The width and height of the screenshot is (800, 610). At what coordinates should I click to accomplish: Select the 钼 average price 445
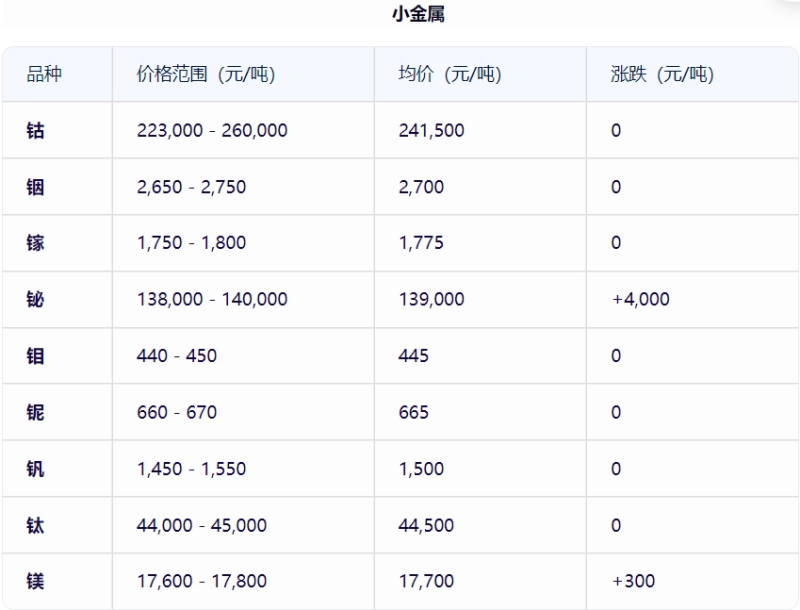coord(413,356)
